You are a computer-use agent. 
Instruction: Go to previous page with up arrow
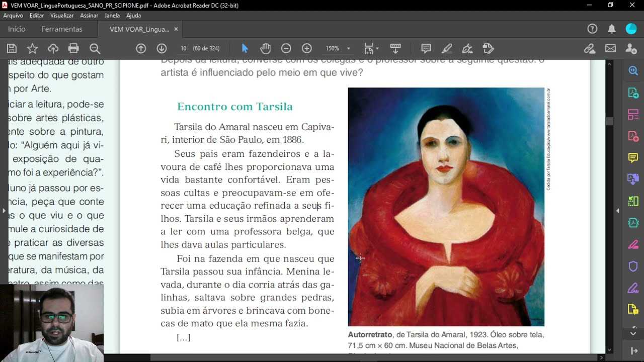point(141,48)
